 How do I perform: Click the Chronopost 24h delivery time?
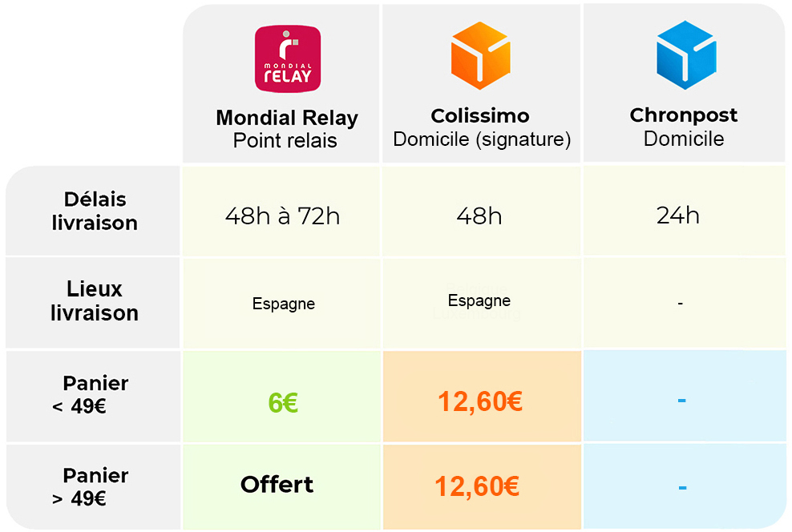tap(678, 216)
